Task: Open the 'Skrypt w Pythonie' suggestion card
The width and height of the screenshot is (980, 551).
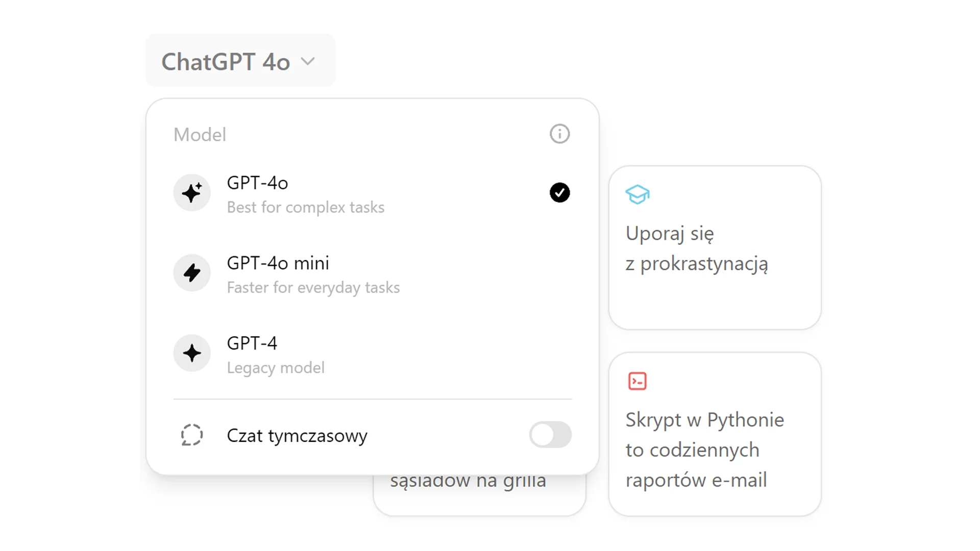Action: (x=715, y=434)
